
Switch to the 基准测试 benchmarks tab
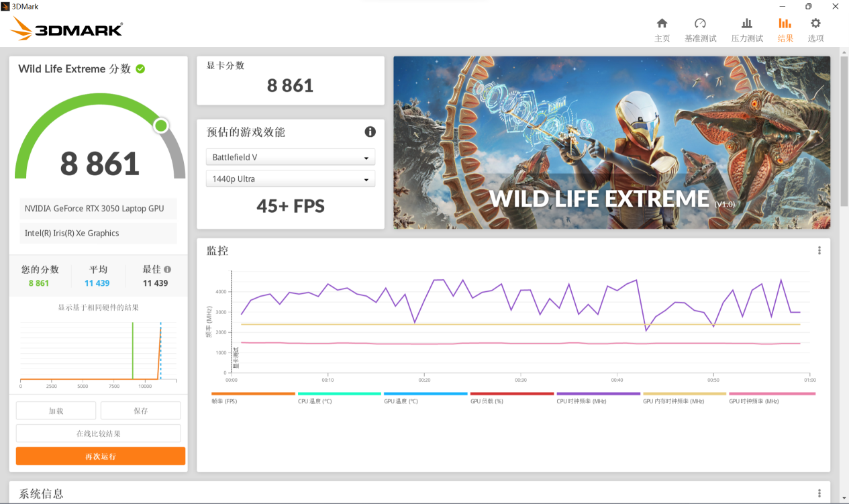[700, 30]
